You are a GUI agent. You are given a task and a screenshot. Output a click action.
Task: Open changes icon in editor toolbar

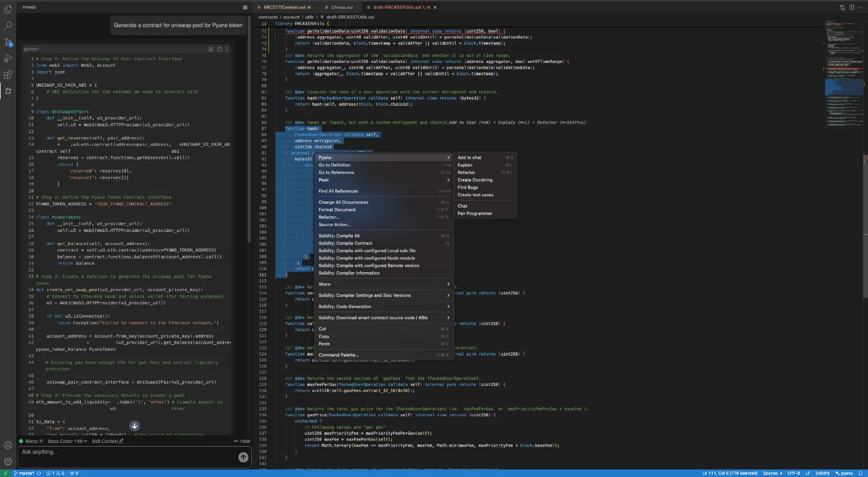click(843, 7)
